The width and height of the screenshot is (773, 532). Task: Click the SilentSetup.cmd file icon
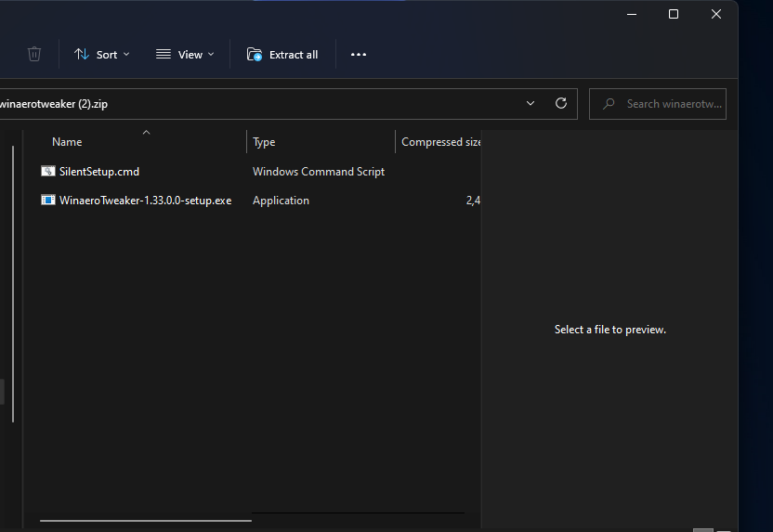[x=48, y=171]
